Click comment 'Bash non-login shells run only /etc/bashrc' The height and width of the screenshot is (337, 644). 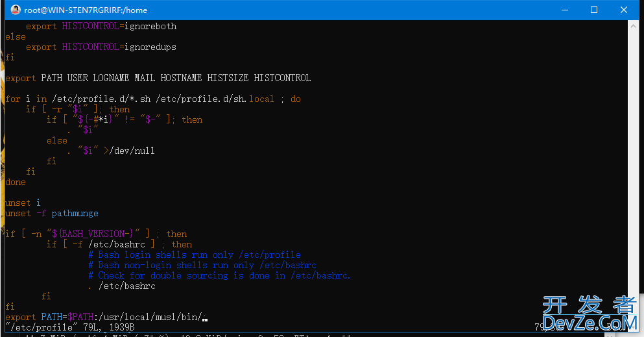click(202, 265)
